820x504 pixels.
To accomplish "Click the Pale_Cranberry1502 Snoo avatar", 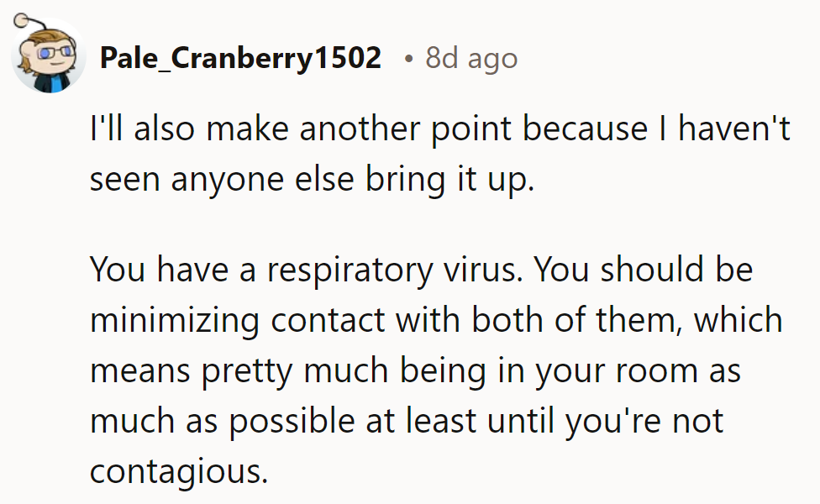I will click(x=49, y=56).
